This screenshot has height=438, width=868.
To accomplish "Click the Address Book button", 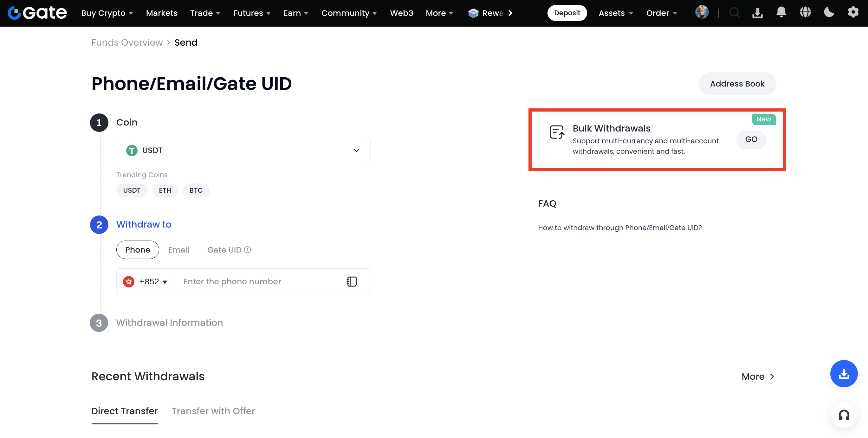I will [737, 84].
